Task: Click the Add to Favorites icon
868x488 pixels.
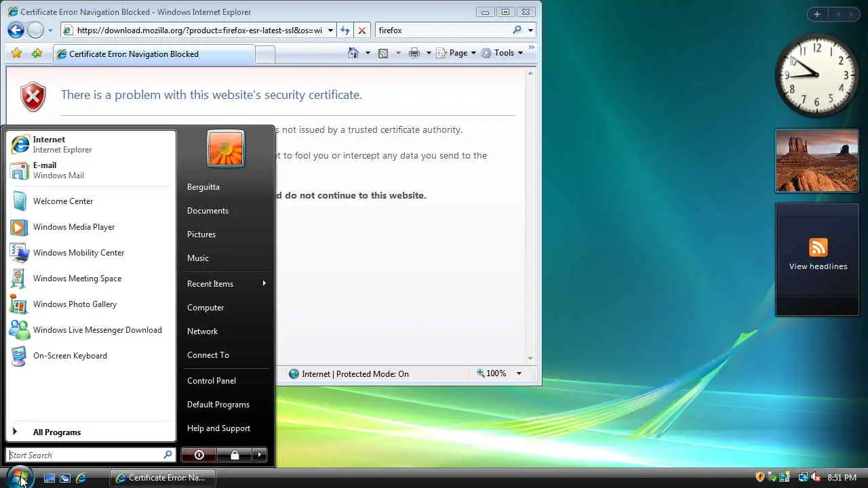Action: pos(37,54)
